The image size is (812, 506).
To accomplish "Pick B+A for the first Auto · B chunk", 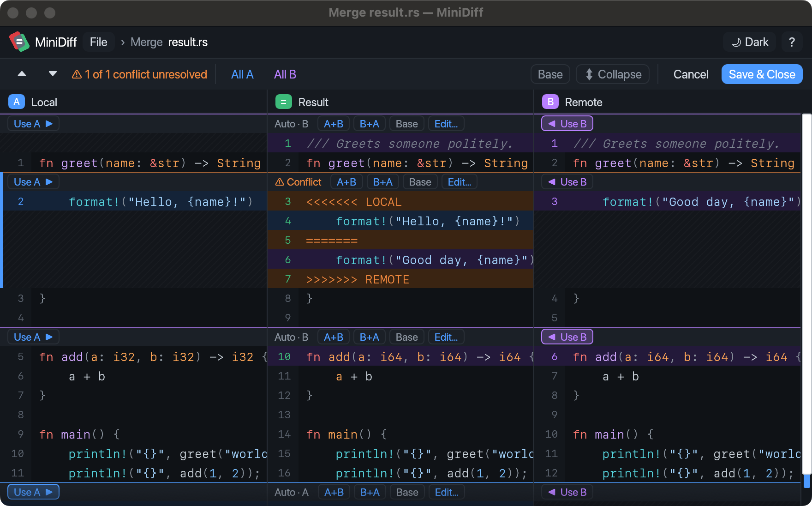I will pyautogui.click(x=370, y=124).
